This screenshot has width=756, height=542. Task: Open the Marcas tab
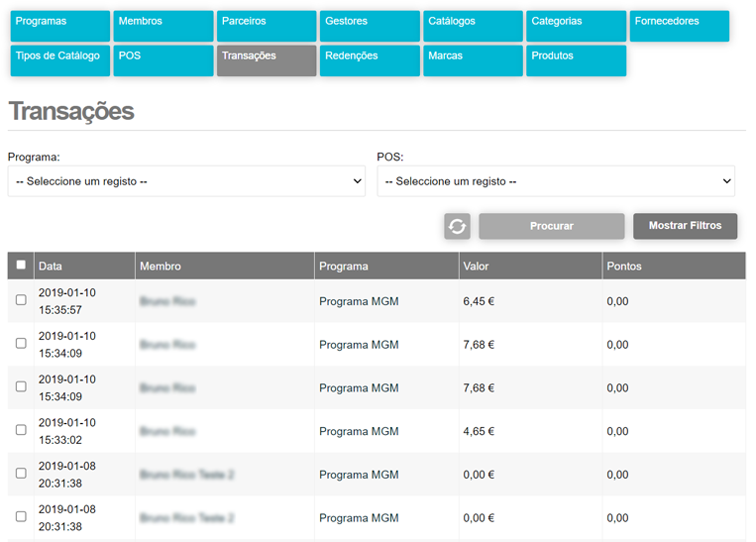pos(473,60)
